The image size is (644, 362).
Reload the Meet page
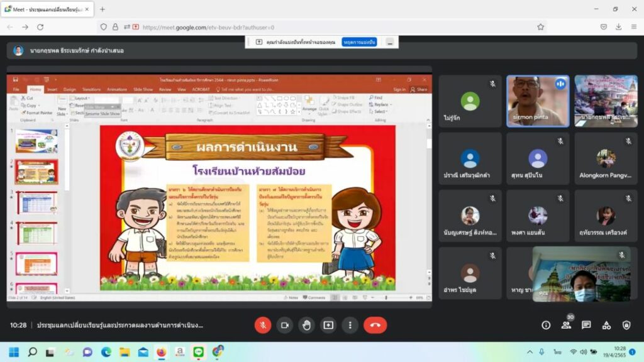point(40,27)
